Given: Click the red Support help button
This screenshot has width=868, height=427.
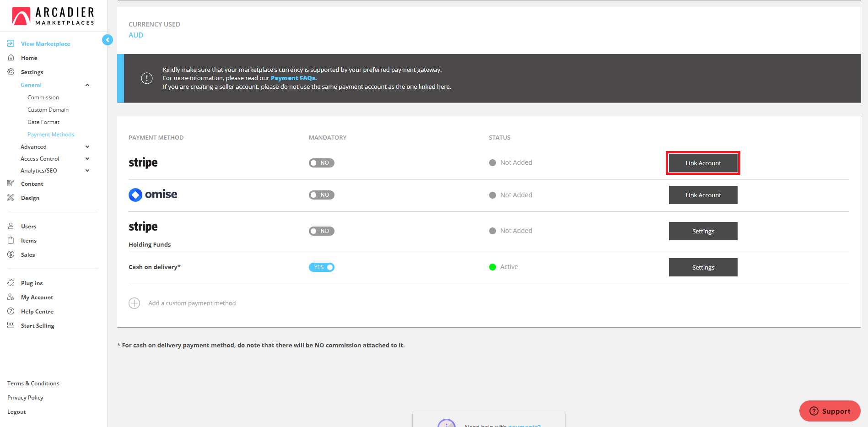Looking at the screenshot, I should click(x=830, y=411).
